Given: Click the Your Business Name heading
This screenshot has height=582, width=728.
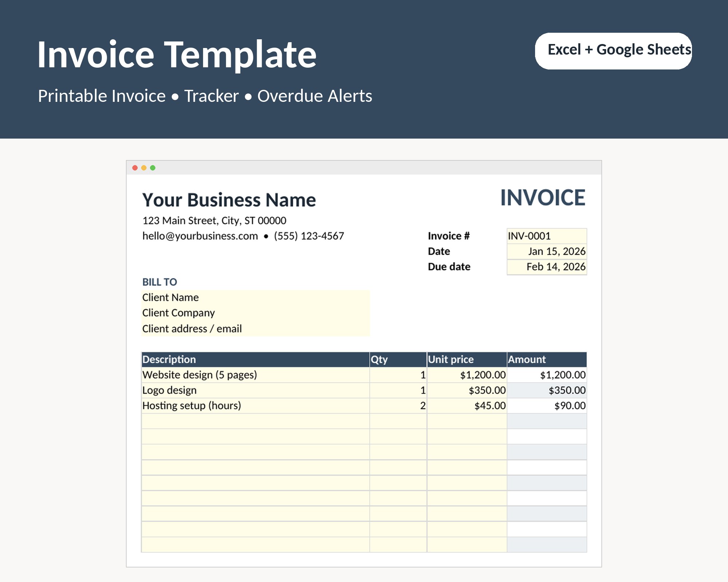Looking at the screenshot, I should 229,200.
